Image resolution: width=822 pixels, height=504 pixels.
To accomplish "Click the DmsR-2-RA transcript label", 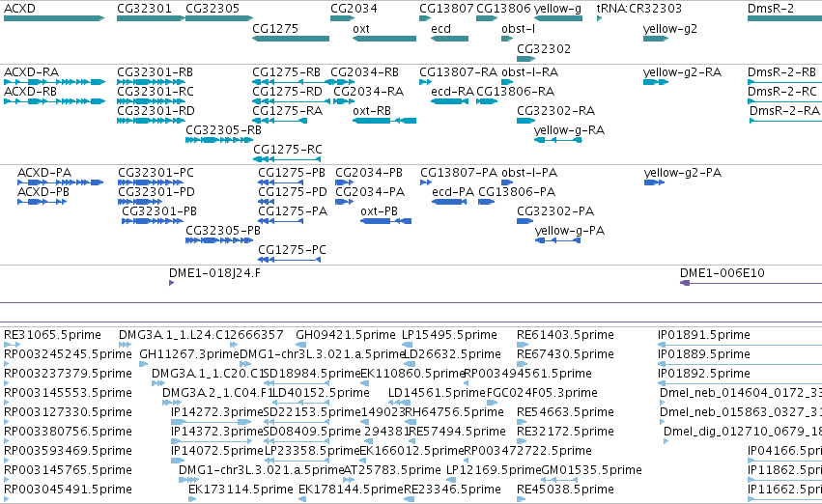I will (784, 111).
